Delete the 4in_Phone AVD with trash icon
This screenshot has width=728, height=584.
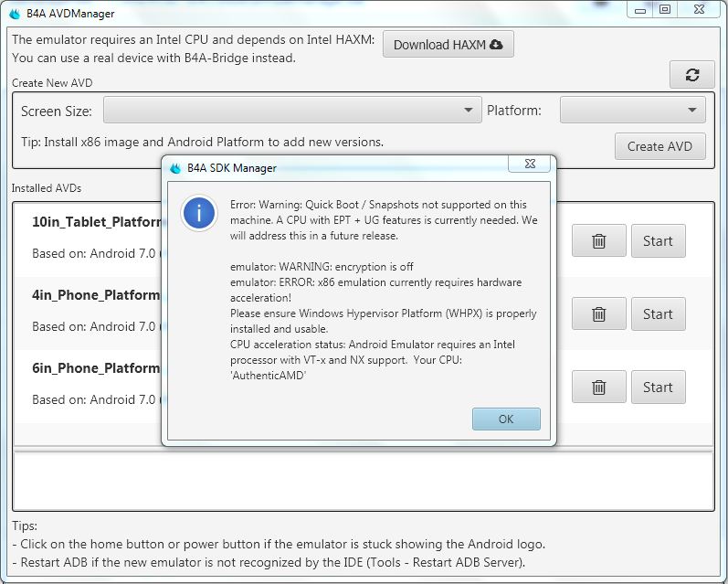(x=599, y=314)
